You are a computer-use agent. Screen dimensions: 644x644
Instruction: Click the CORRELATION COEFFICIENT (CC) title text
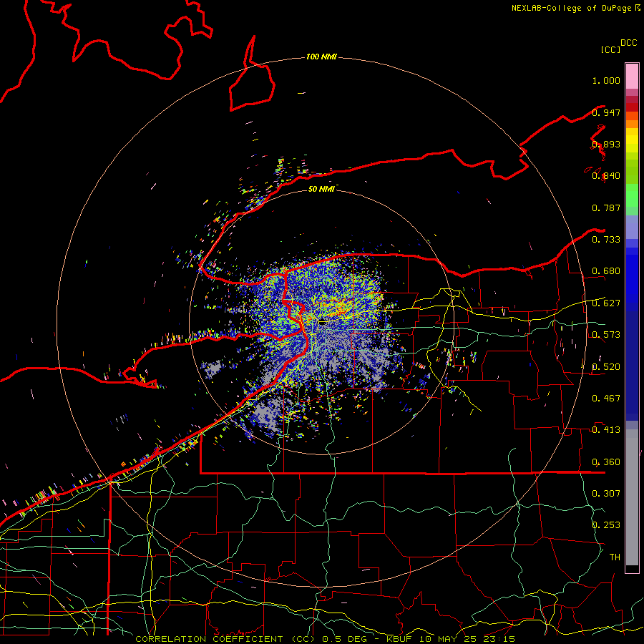[225, 639]
